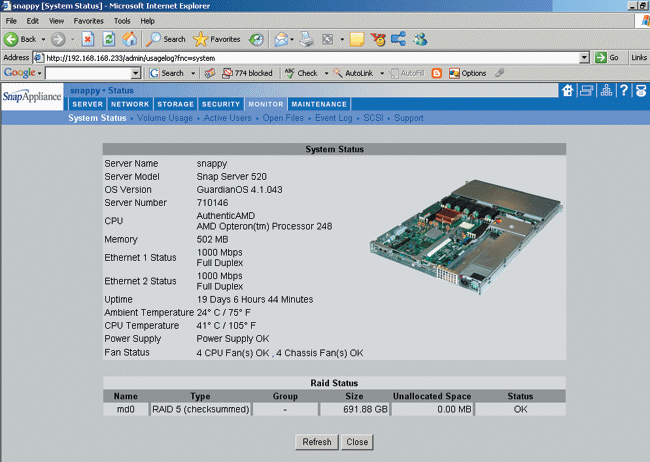Viewport: 650px width, 462px height.
Task: Open the address bar dropdown arrow
Action: (584, 58)
